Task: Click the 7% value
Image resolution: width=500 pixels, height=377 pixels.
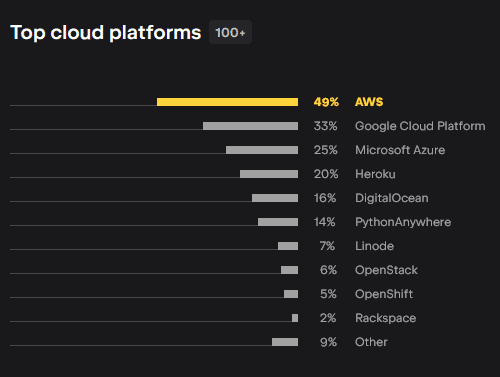Action: (327, 246)
